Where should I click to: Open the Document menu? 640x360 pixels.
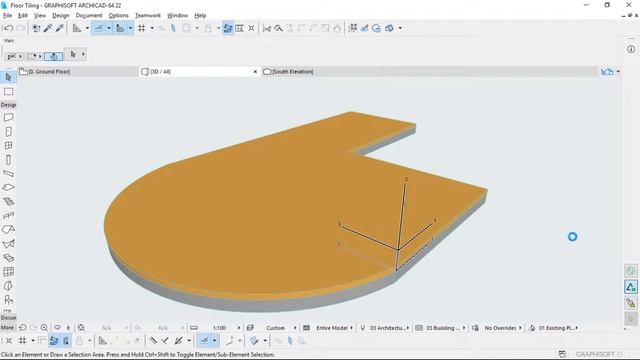(x=89, y=16)
